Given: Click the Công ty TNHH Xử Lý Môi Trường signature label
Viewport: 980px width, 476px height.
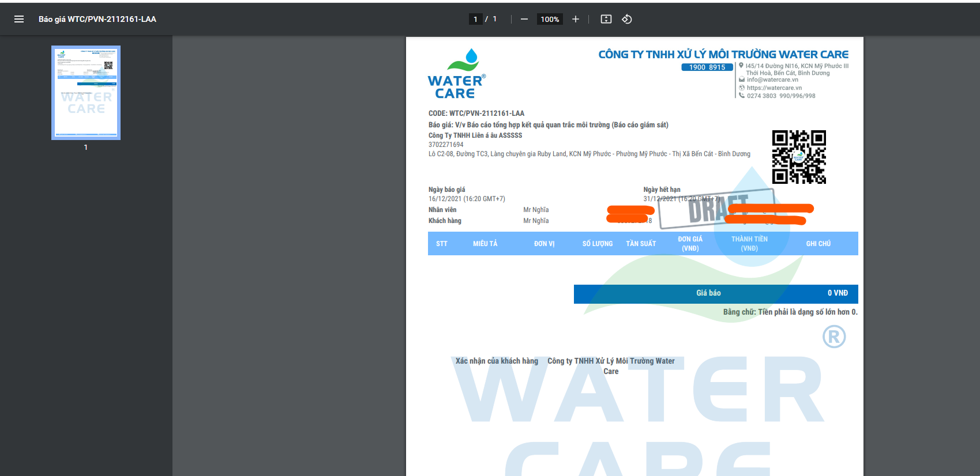Looking at the screenshot, I should (611, 366).
